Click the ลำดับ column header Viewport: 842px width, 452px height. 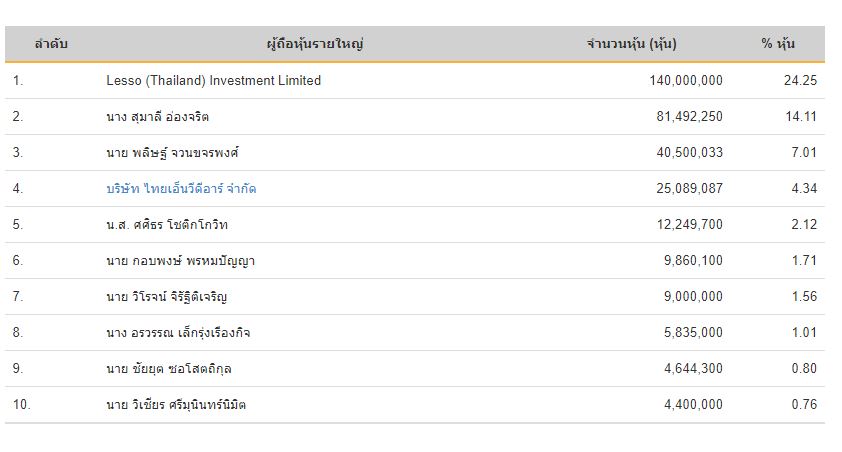click(51, 43)
